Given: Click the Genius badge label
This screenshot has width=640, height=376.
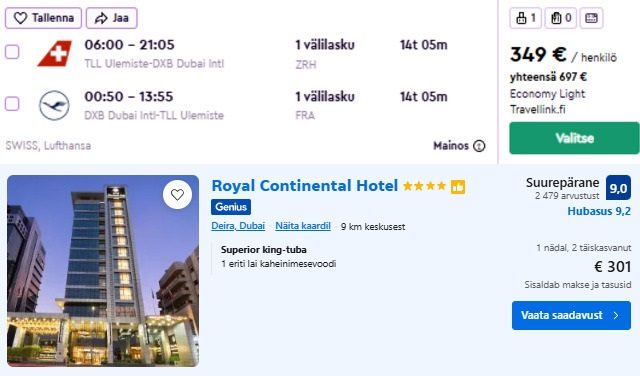Looking at the screenshot, I should (x=231, y=207).
